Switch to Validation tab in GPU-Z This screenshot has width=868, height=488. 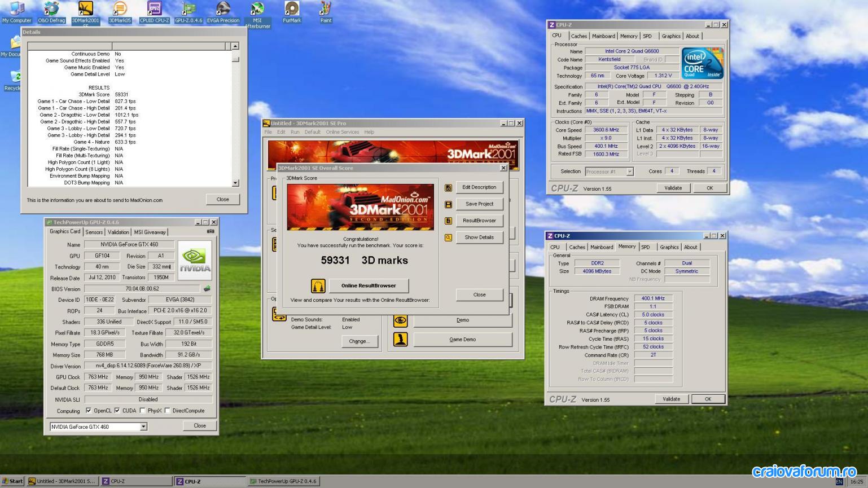118,232
